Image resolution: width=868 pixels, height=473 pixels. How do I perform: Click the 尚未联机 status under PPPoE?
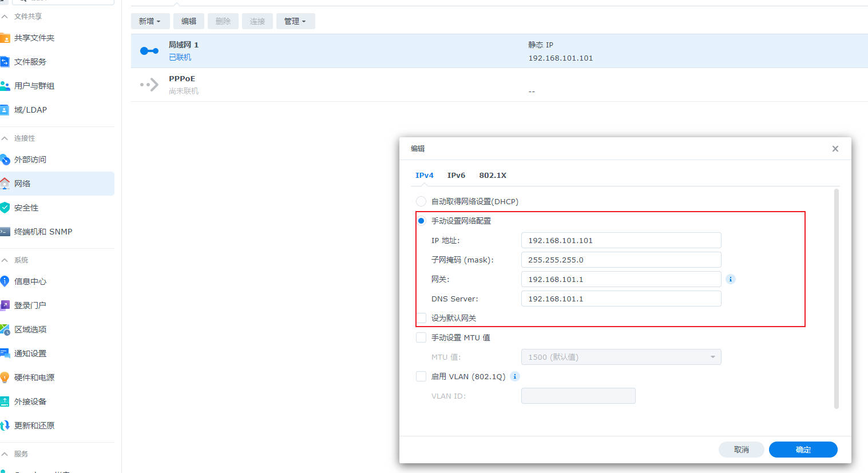coord(184,91)
